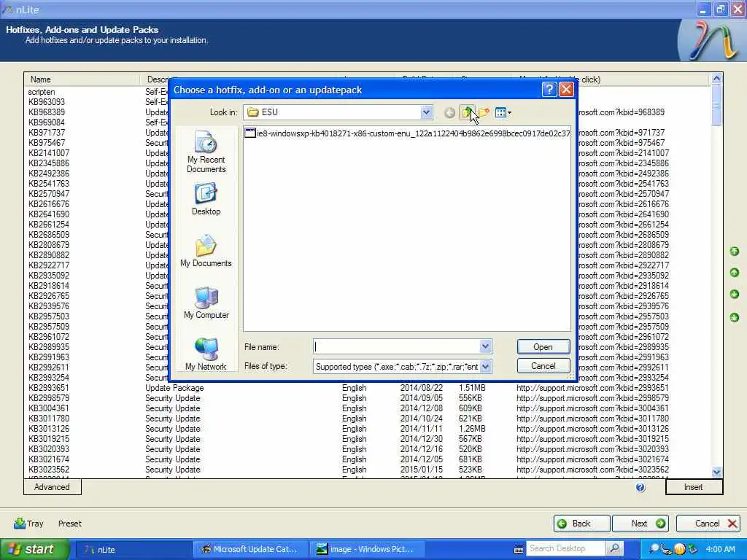Open My Documents in places bar

pos(206,251)
